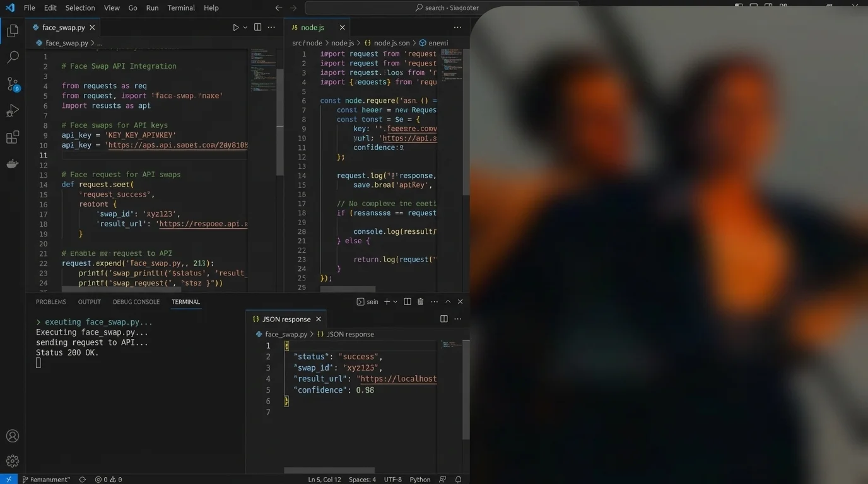This screenshot has height=484, width=868.
Task: Maximize the terminal panel
Action: pyautogui.click(x=447, y=301)
